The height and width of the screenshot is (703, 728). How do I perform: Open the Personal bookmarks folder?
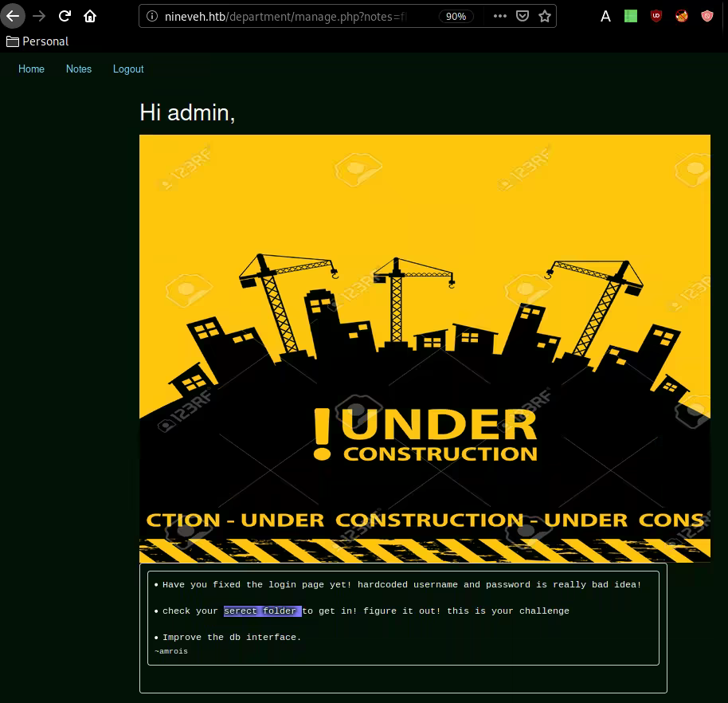click(37, 41)
